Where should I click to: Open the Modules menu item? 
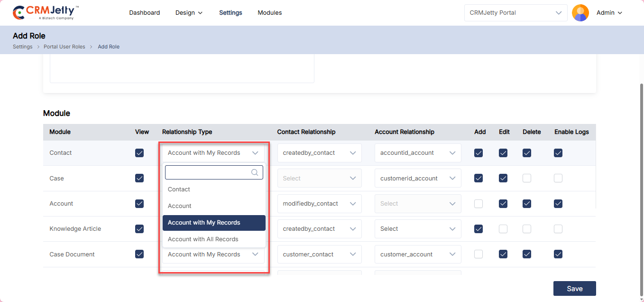pos(269,13)
